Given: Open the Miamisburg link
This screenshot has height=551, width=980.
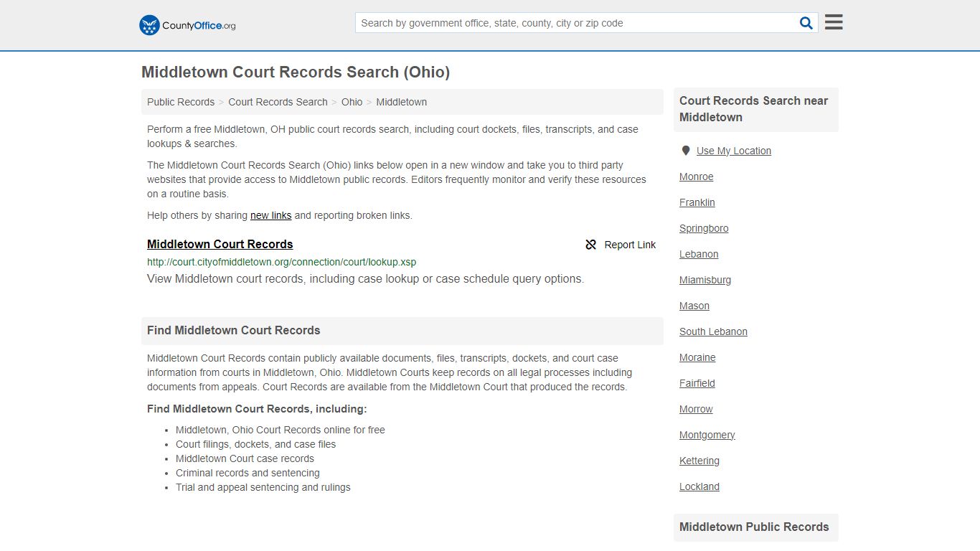Looking at the screenshot, I should (705, 280).
